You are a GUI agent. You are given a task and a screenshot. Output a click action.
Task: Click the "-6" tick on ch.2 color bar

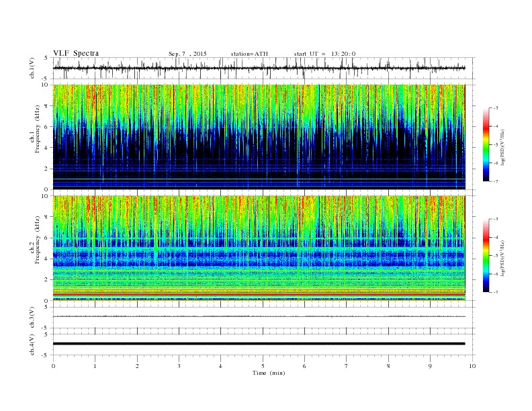pos(495,274)
